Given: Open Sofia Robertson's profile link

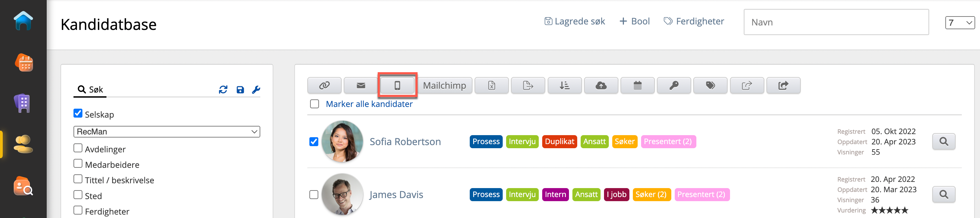Looking at the screenshot, I should click(x=405, y=141).
